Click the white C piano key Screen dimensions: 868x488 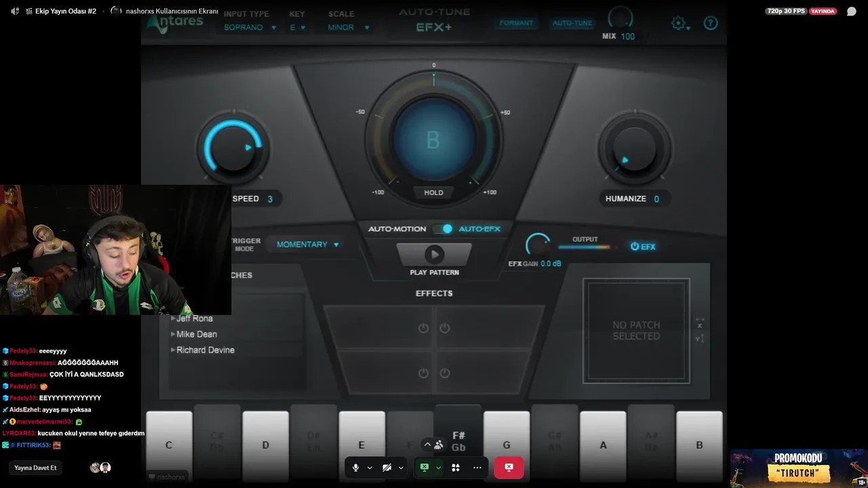click(x=169, y=445)
